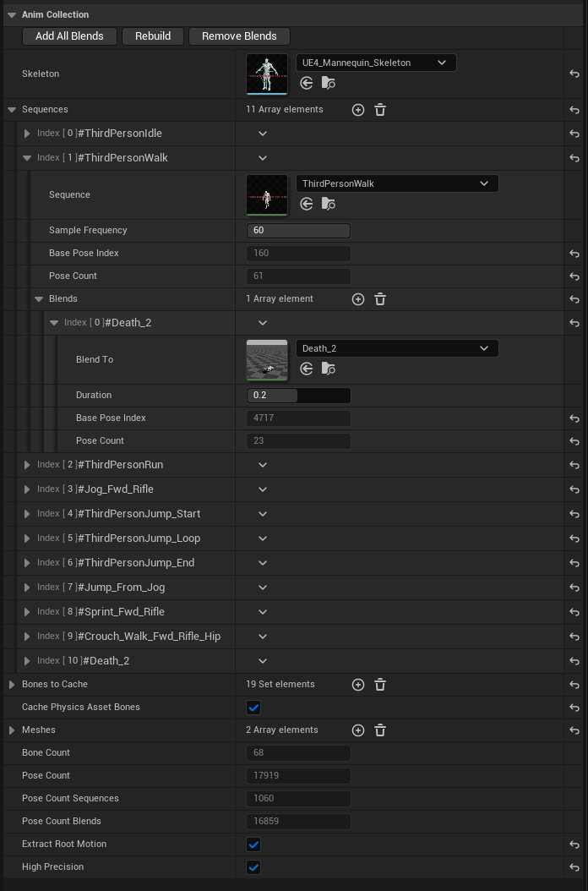The width and height of the screenshot is (588, 891).
Task: Browse to the Death_2 blend asset
Action: click(328, 369)
